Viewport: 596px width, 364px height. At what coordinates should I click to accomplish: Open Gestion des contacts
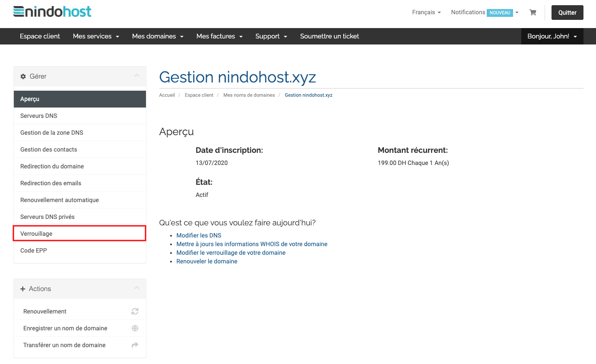pyautogui.click(x=80, y=149)
